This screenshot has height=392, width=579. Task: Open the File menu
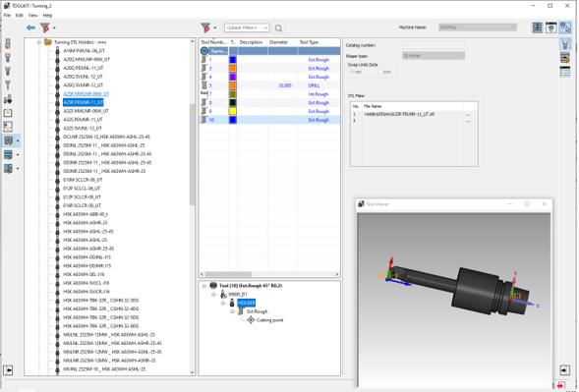[7, 16]
